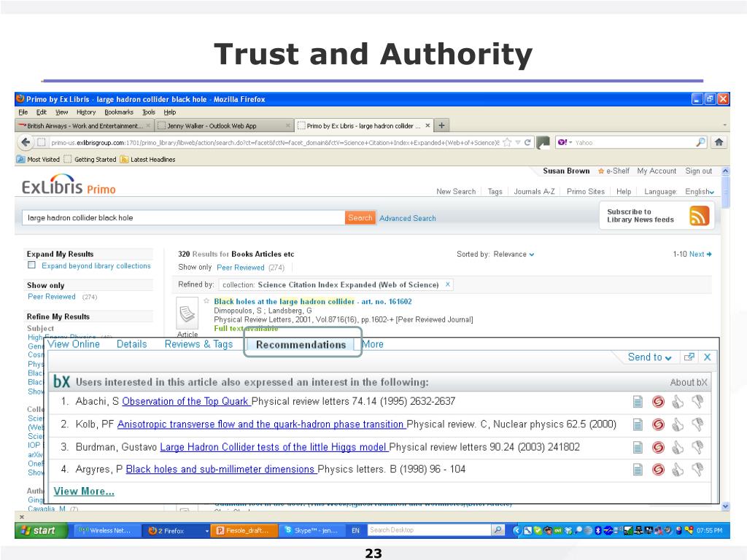Thumbs up the Argyres, P recommendation
The height and width of the screenshot is (560, 747).
coord(678,470)
